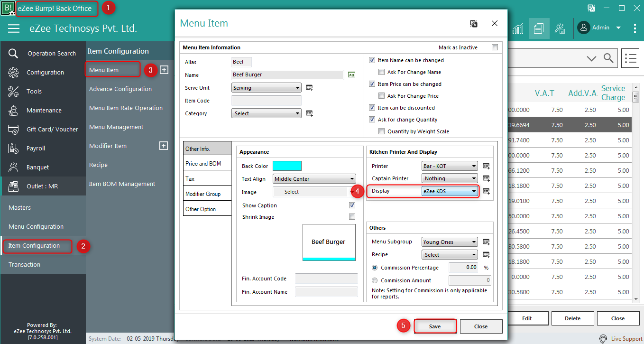This screenshot has height=344, width=644.
Task: Open the Admin dropdown arrow
Action: [x=618, y=28]
